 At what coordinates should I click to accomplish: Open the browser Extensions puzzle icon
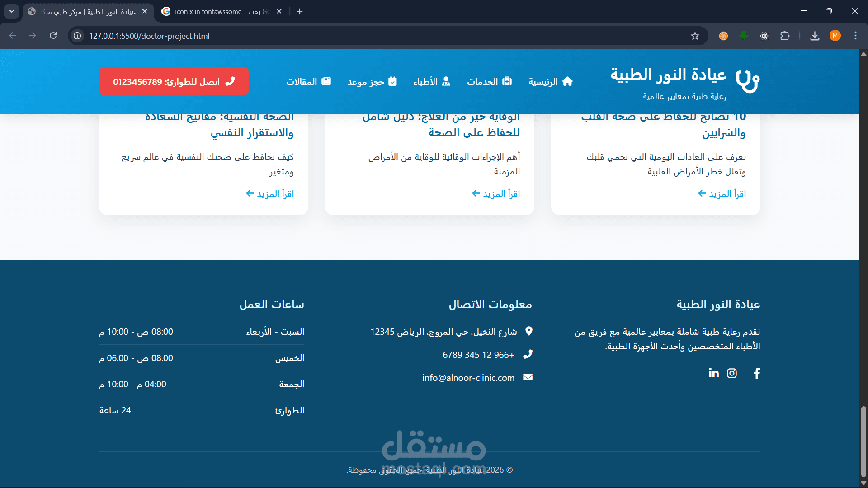(785, 36)
